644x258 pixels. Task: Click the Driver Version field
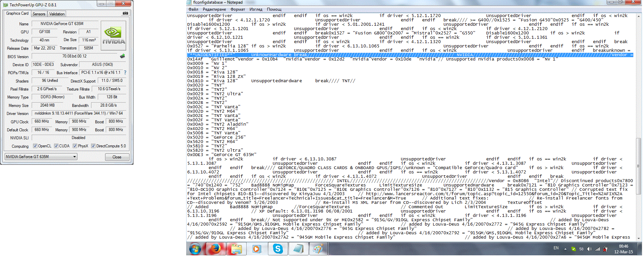pos(79,113)
